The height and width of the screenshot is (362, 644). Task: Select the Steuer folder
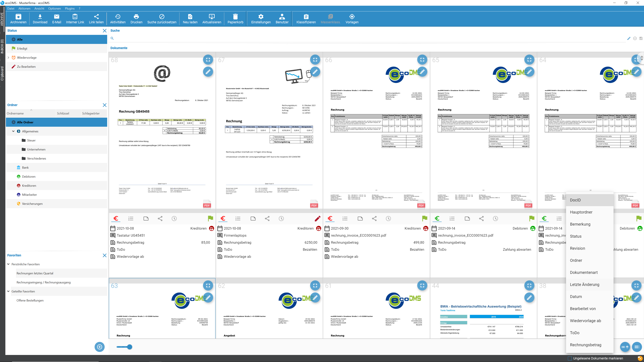coord(57,140)
